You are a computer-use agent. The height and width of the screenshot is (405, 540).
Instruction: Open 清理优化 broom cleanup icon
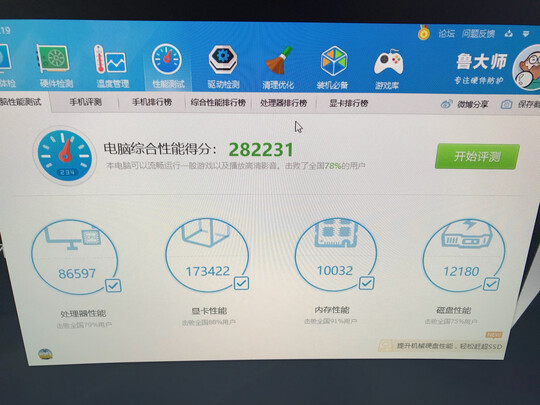(278, 61)
